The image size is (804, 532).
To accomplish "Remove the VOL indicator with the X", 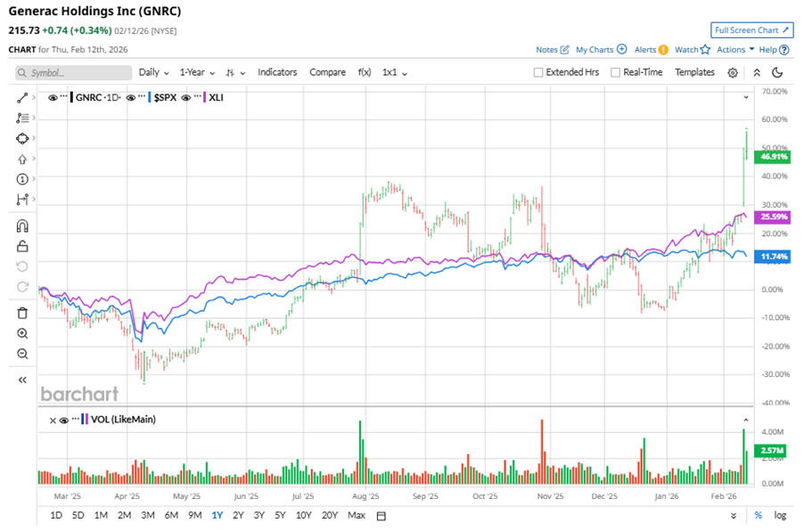I will click(x=53, y=421).
